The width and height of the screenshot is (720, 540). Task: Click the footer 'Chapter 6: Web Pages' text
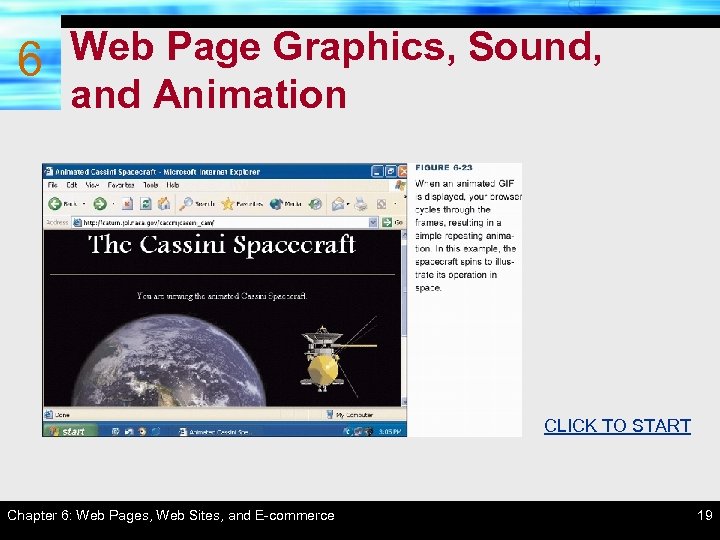(x=171, y=515)
